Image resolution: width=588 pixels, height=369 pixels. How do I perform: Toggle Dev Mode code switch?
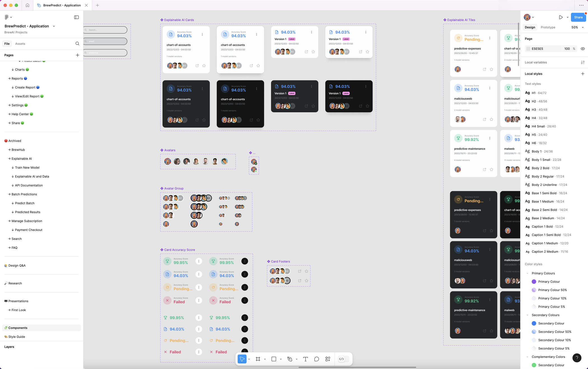point(344,359)
